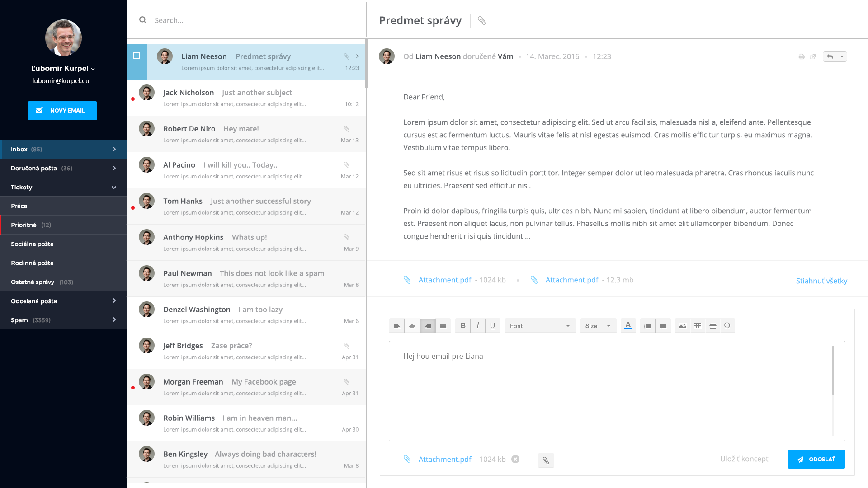Add an attachment with the paperclip button

click(546, 460)
